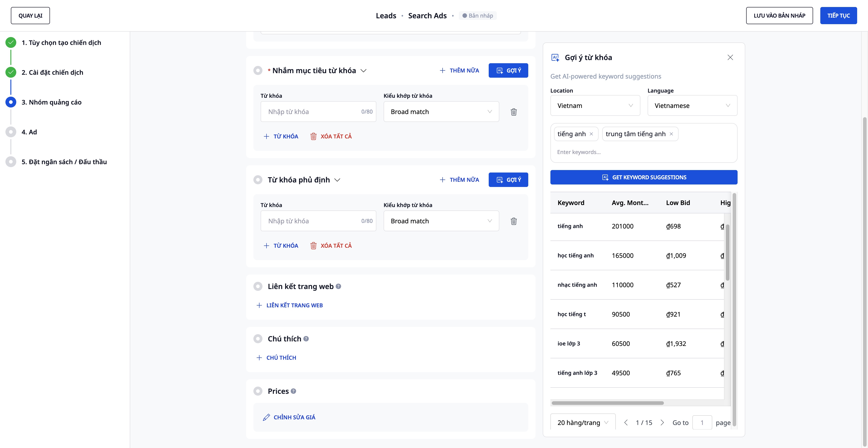Viewport: 868px width, 448px height.
Task: Click radio circle next to Prices
Action: pyautogui.click(x=258, y=391)
